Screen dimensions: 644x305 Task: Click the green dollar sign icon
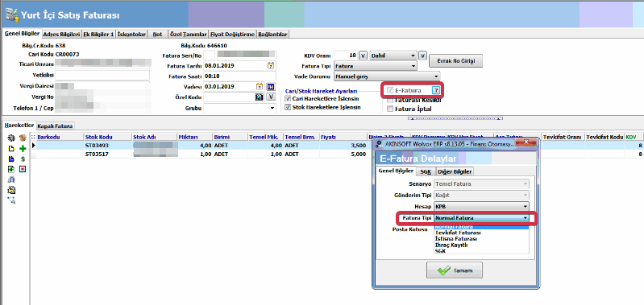pos(23,159)
